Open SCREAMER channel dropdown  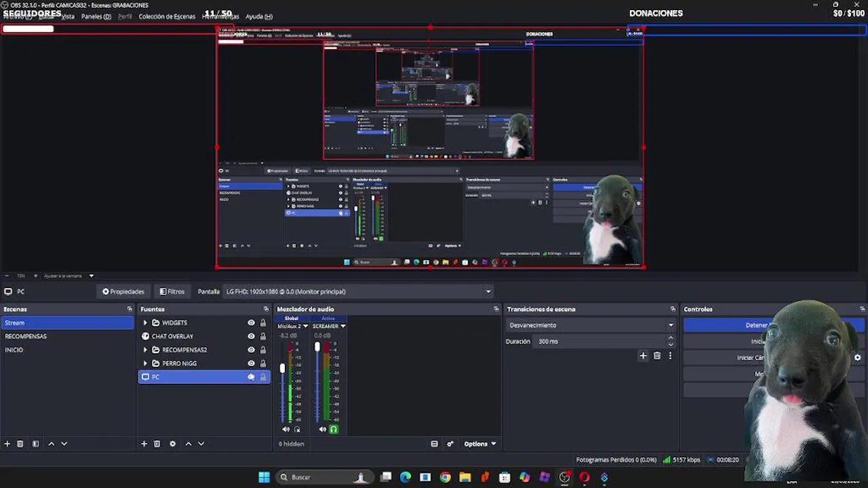[x=342, y=326]
